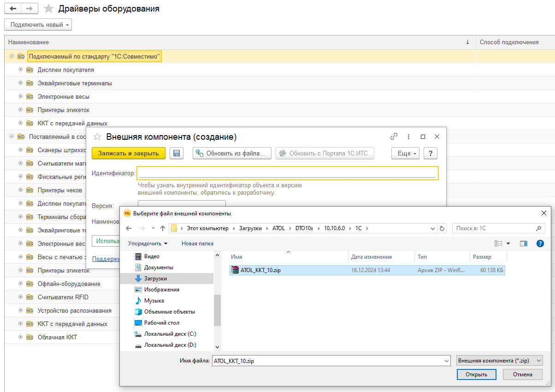This screenshot has height=392, width=555.
Task: Click Обновить с Портала 1С:ИТС button
Action: [x=325, y=154]
